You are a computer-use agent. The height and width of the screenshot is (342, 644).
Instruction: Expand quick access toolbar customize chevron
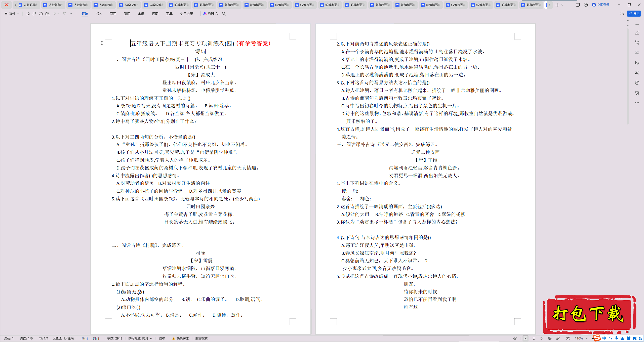(x=71, y=14)
